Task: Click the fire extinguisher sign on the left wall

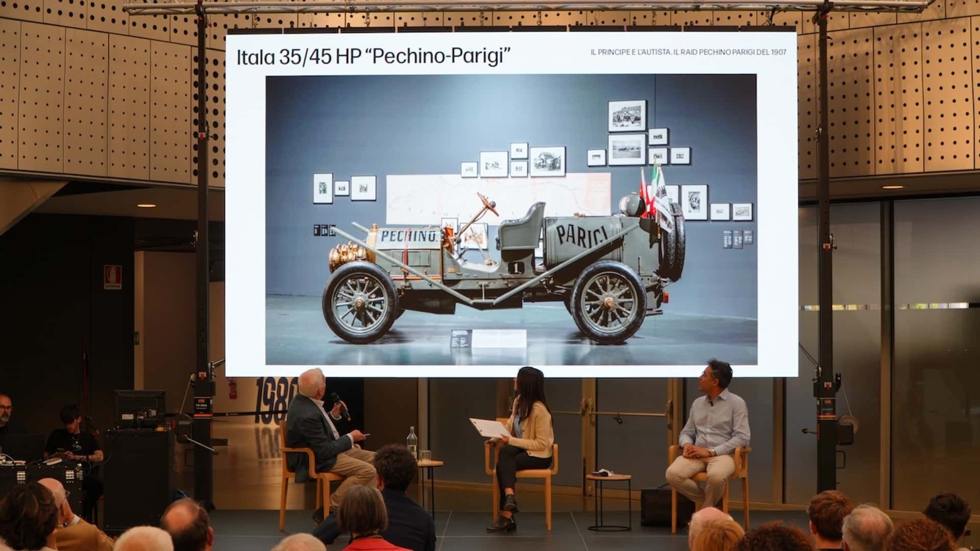Action: 112,277
